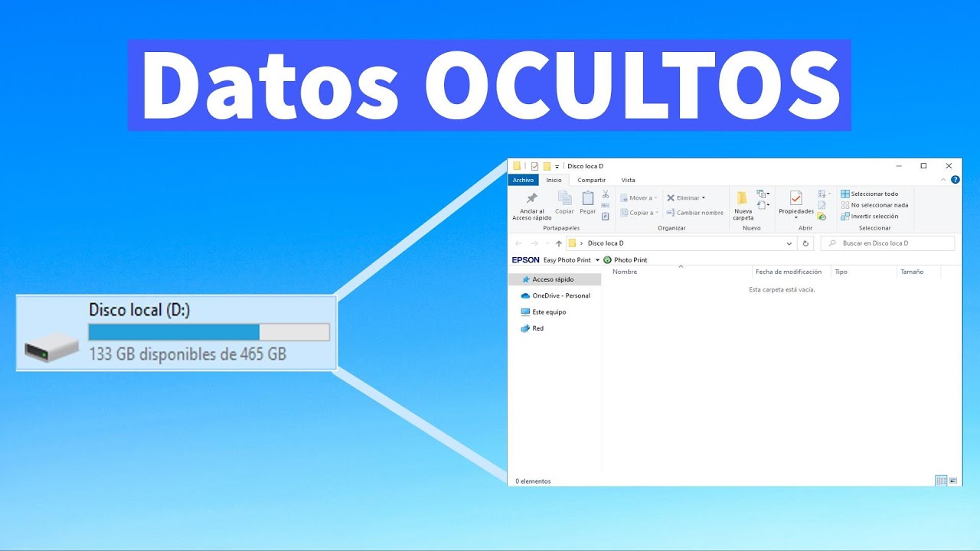This screenshot has width=980, height=551.
Task: Switch to large icons view in status bar
Action: tap(953, 481)
